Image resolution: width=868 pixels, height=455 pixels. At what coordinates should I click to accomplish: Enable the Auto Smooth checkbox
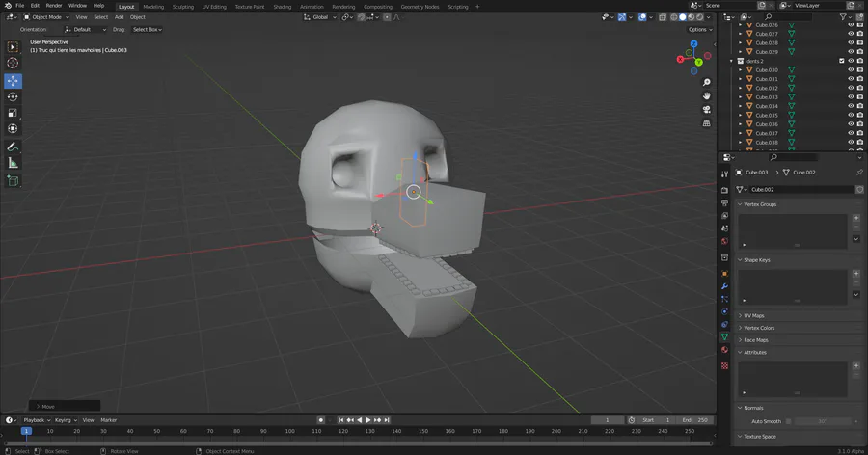(x=789, y=421)
